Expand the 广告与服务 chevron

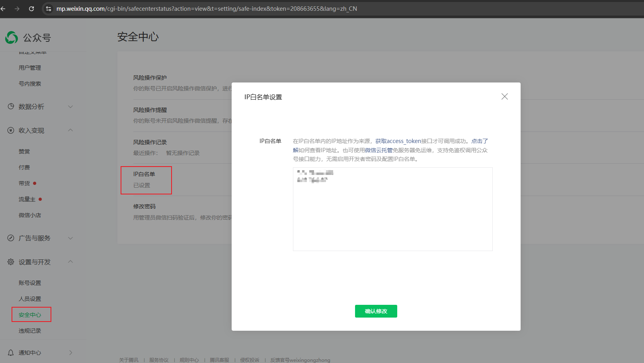(x=70, y=238)
